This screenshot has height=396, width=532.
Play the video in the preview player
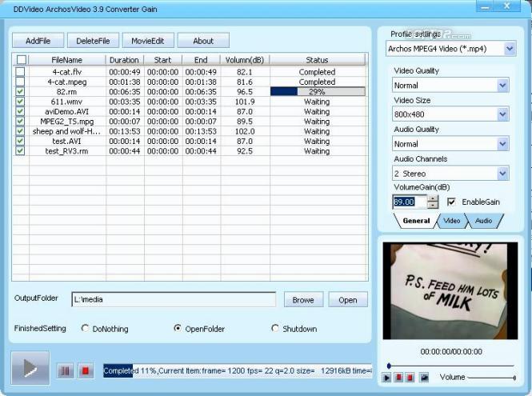tap(386, 378)
